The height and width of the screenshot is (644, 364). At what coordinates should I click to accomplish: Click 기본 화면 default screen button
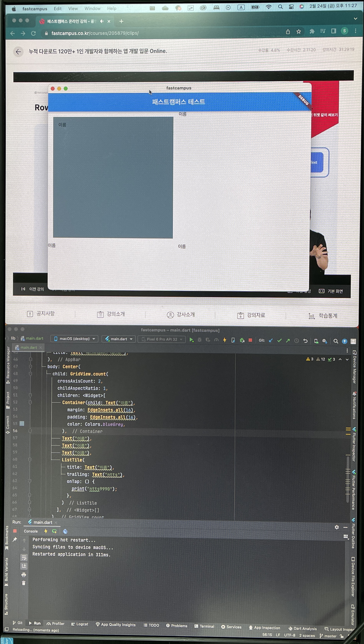pyautogui.click(x=331, y=291)
